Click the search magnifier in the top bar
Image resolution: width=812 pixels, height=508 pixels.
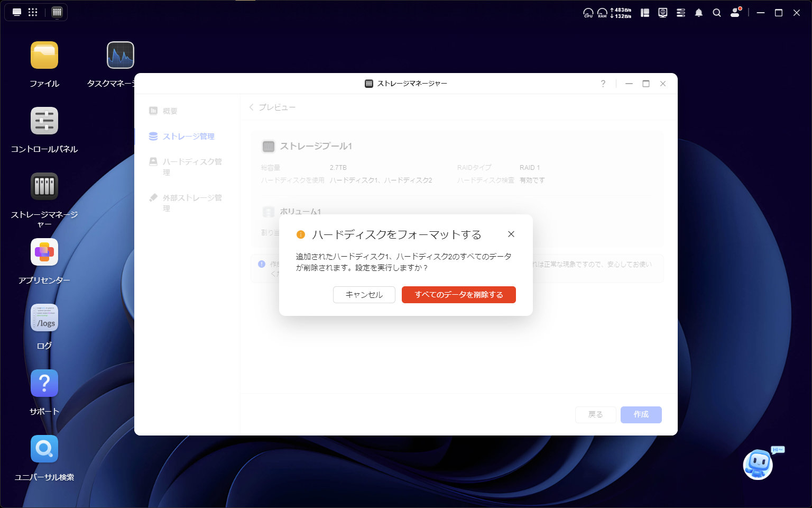717,13
